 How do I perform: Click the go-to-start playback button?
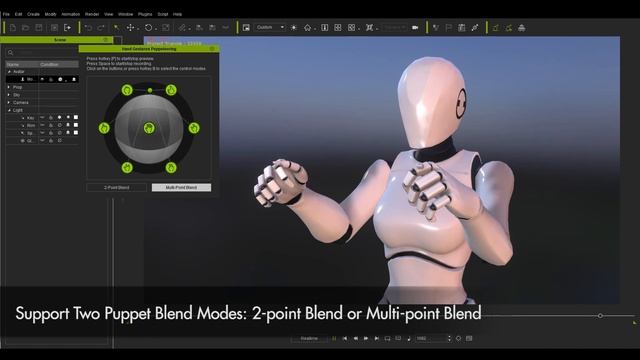[345, 338]
